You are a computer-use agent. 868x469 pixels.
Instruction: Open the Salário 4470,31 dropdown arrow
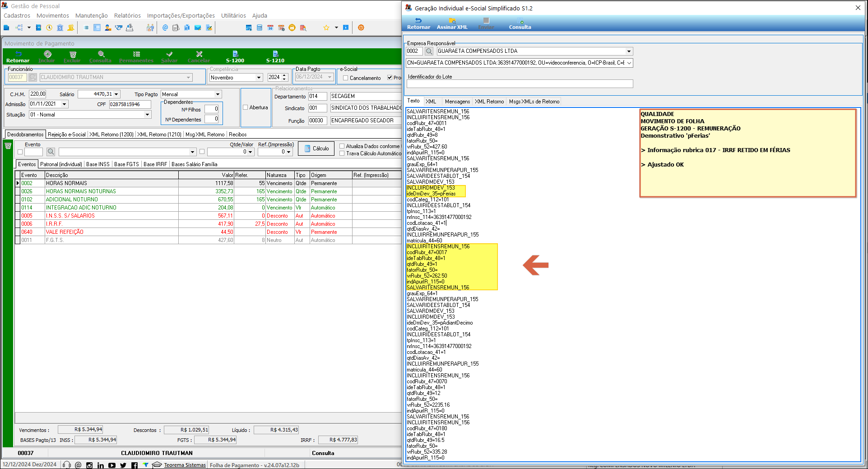(116, 94)
